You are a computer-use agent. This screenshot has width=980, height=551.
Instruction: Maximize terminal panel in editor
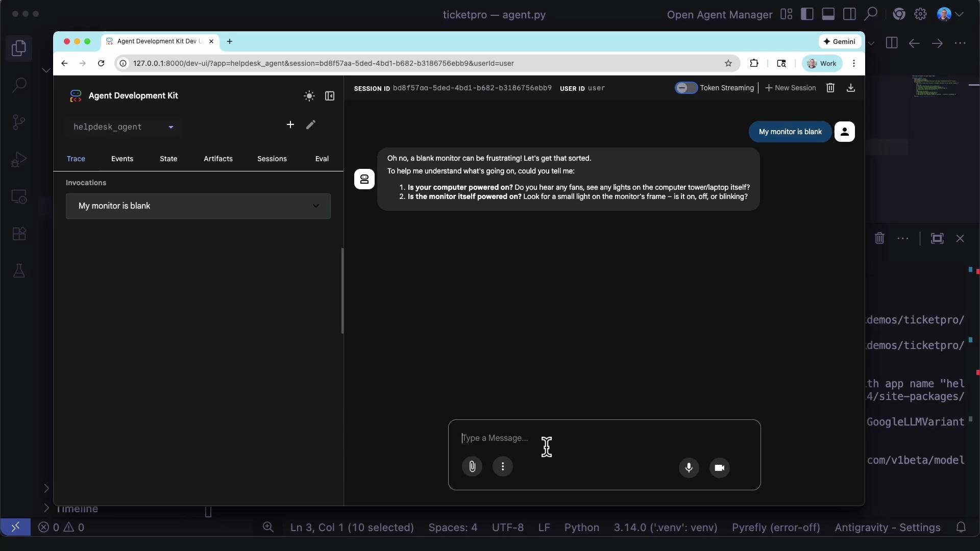(x=937, y=238)
